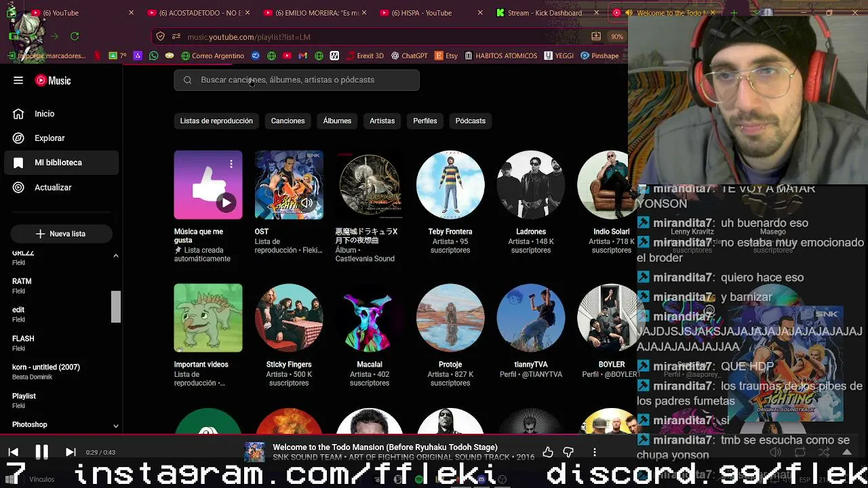The image size is (868, 488).
Task: Dislike the current song with thumbs down
Action: tap(568, 452)
